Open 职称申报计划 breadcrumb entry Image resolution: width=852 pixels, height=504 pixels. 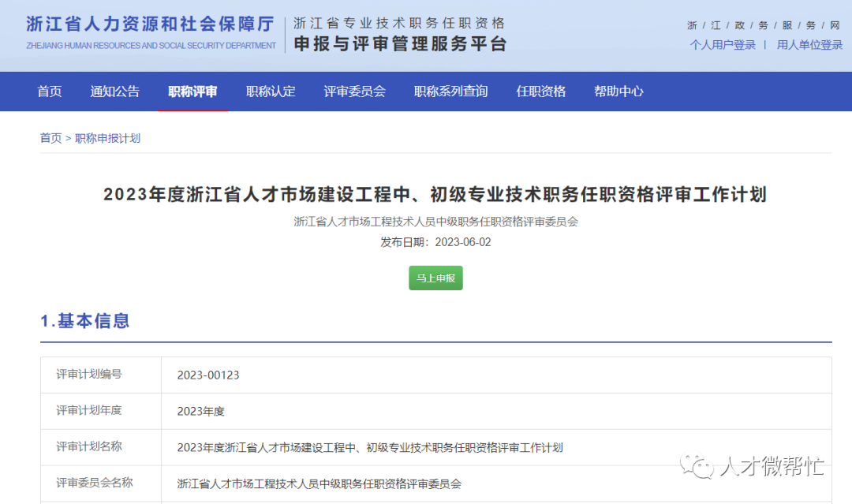(x=106, y=137)
